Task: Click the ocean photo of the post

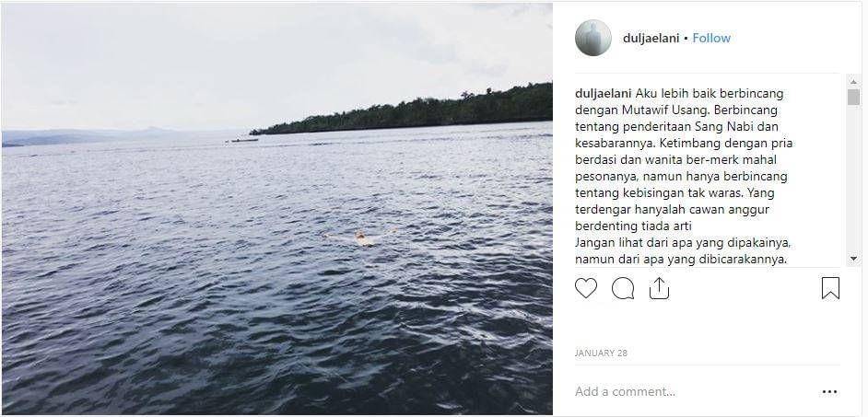Action: pyautogui.click(x=276, y=208)
